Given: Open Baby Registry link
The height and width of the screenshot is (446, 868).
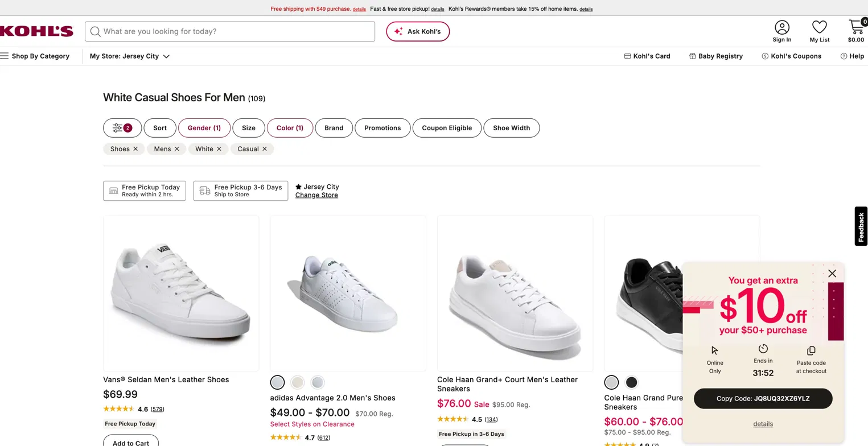Looking at the screenshot, I should (x=715, y=56).
